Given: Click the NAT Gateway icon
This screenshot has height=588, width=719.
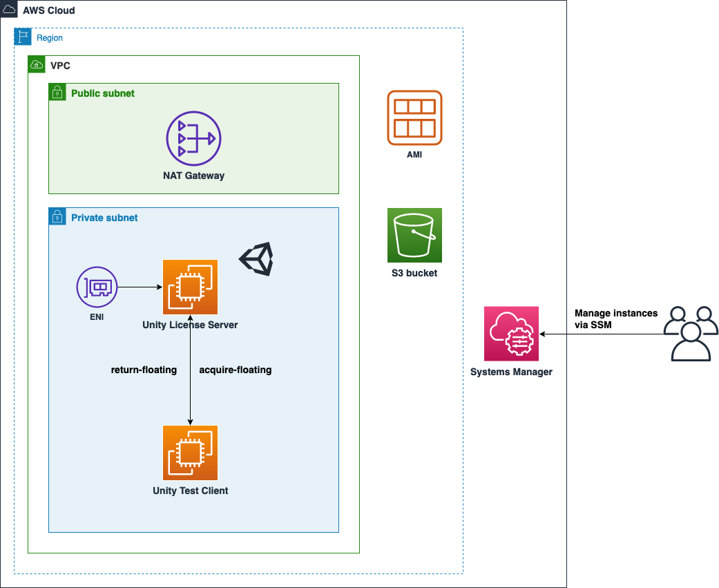Looking at the screenshot, I should 193,138.
